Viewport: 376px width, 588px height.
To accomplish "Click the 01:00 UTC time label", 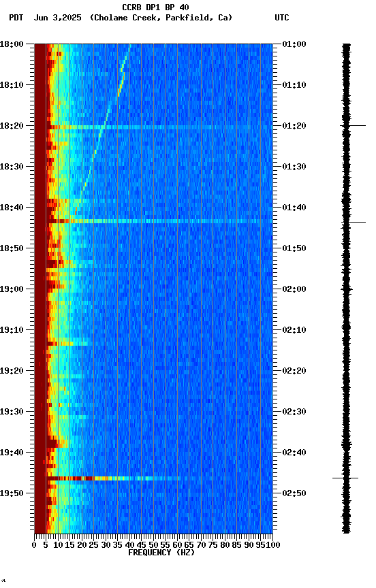I will pos(294,44).
